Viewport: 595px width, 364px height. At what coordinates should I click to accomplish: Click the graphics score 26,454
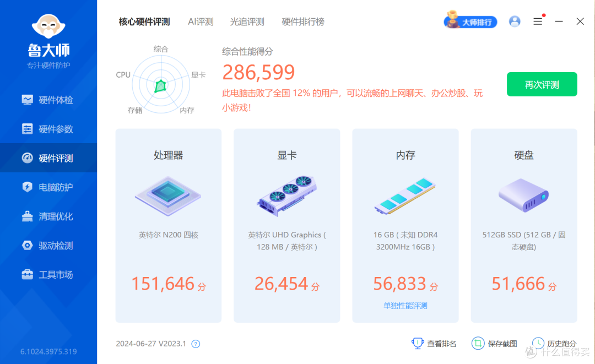tap(281, 284)
